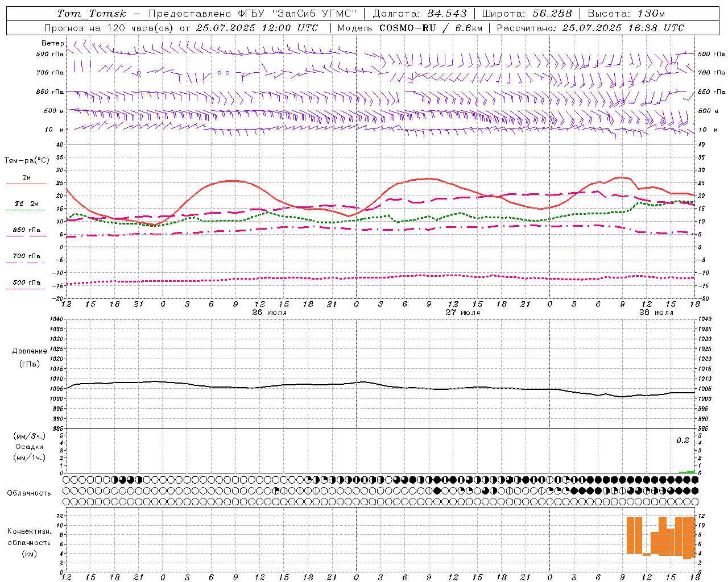Click the dotted legend line under 500 гПа

coord(25,289)
